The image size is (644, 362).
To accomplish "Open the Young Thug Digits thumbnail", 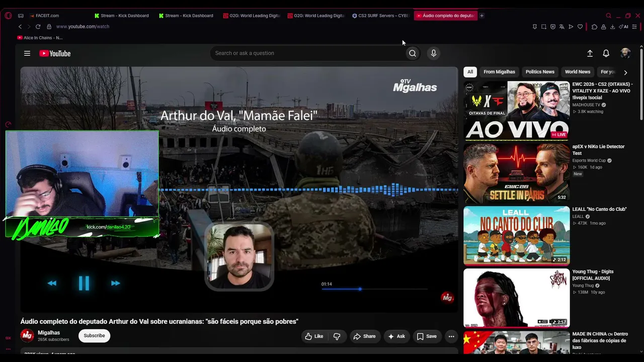I will pos(516,298).
